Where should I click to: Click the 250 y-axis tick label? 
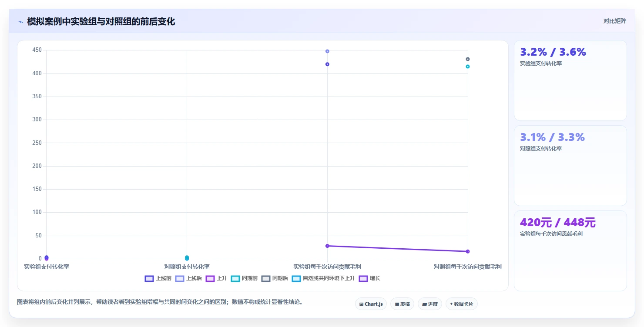pyautogui.click(x=37, y=143)
